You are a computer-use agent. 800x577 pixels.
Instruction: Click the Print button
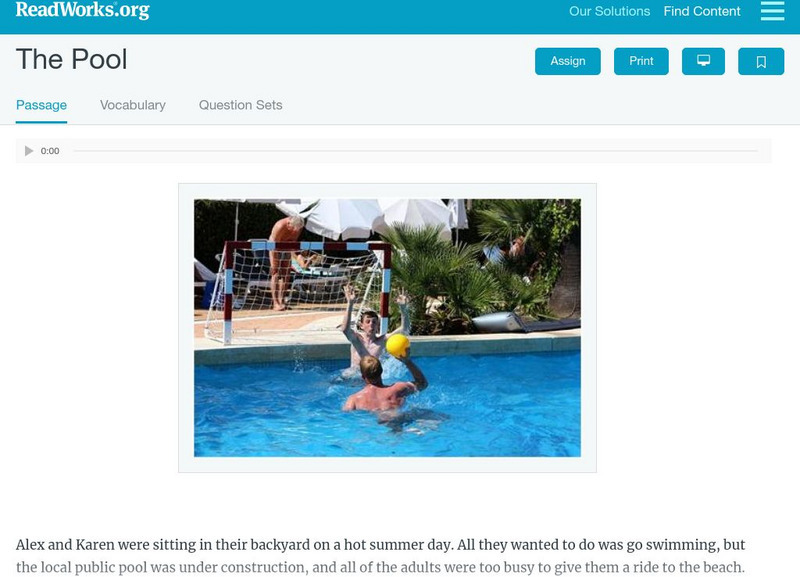tap(641, 61)
